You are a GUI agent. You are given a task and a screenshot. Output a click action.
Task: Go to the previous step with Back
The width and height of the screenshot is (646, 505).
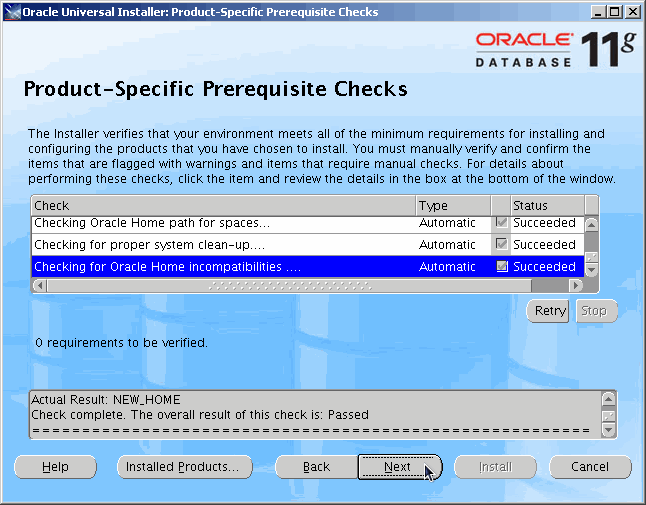tap(316, 467)
